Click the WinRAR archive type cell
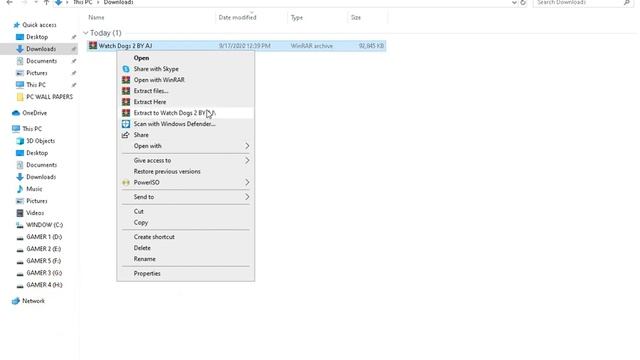The height and width of the screenshot is (360, 640). pyautogui.click(x=312, y=46)
